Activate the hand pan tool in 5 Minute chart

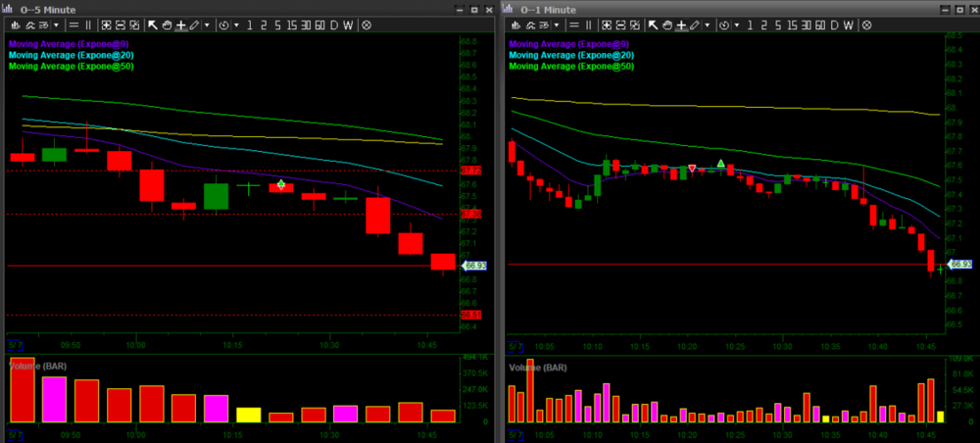click(x=167, y=24)
